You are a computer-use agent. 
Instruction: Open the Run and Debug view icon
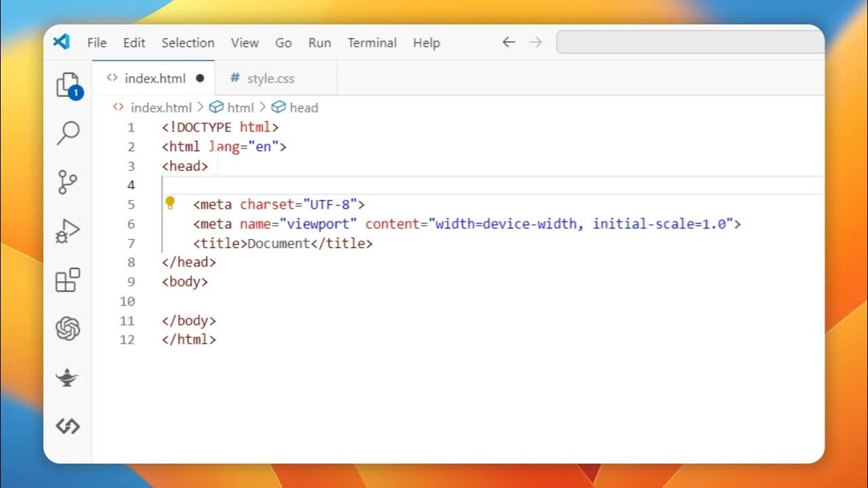(68, 231)
